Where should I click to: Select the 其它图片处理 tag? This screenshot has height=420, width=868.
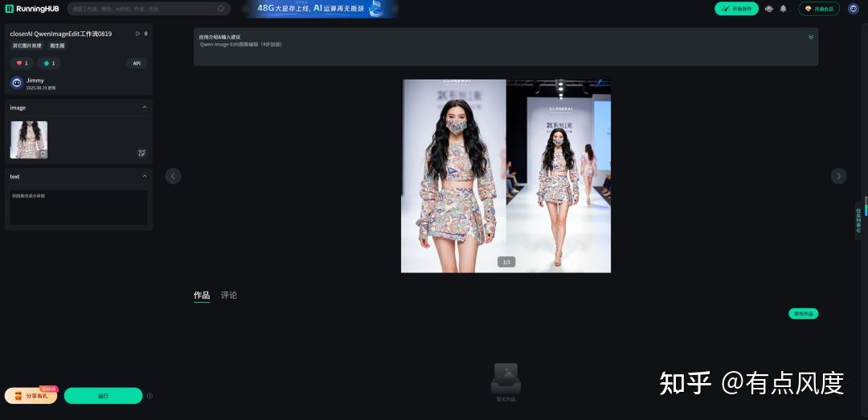(x=27, y=46)
